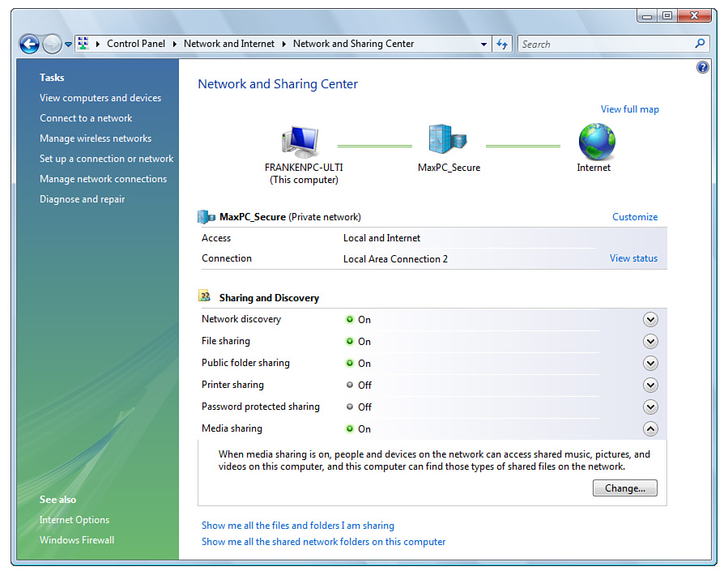Click the Sharing and Discovery icon
728x575 pixels.
pos(205,296)
